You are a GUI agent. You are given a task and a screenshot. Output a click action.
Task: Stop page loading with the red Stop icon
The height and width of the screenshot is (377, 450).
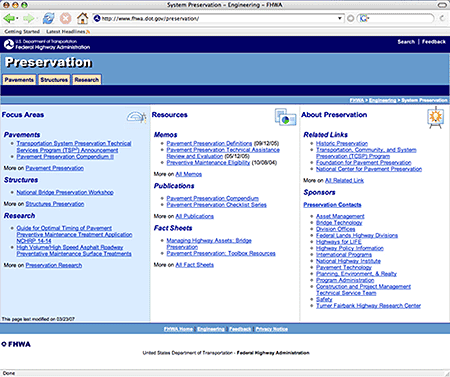tap(65, 18)
